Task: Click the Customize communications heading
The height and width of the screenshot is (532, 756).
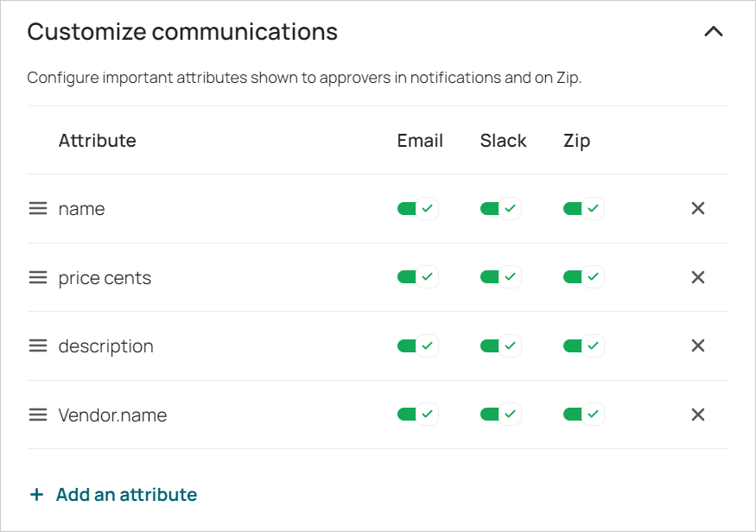Action: pos(182,32)
